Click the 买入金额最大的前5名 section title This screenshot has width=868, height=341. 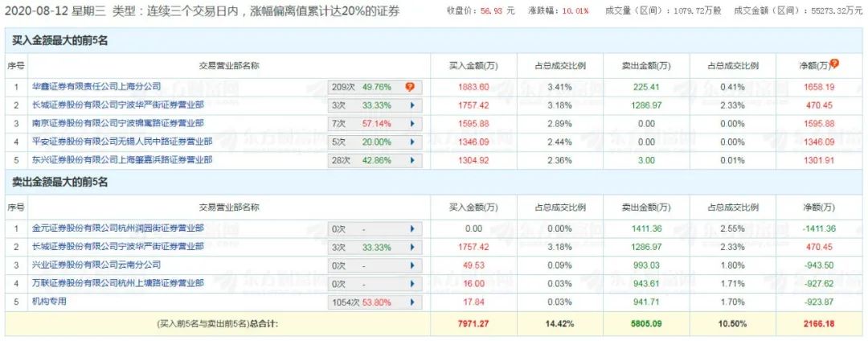(59, 41)
